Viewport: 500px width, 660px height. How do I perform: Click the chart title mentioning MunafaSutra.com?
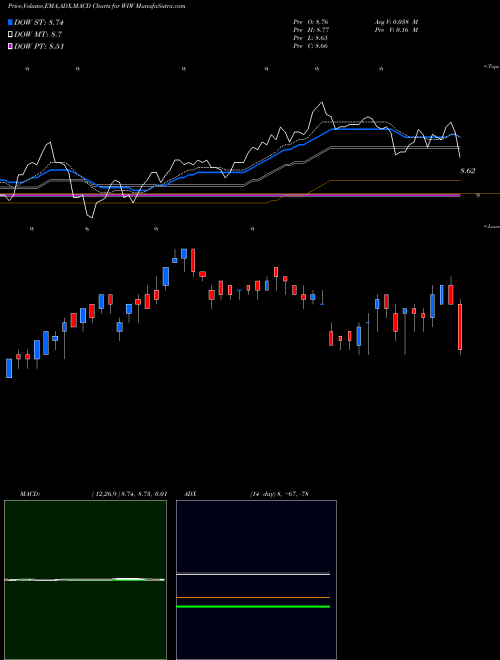pos(96,6)
